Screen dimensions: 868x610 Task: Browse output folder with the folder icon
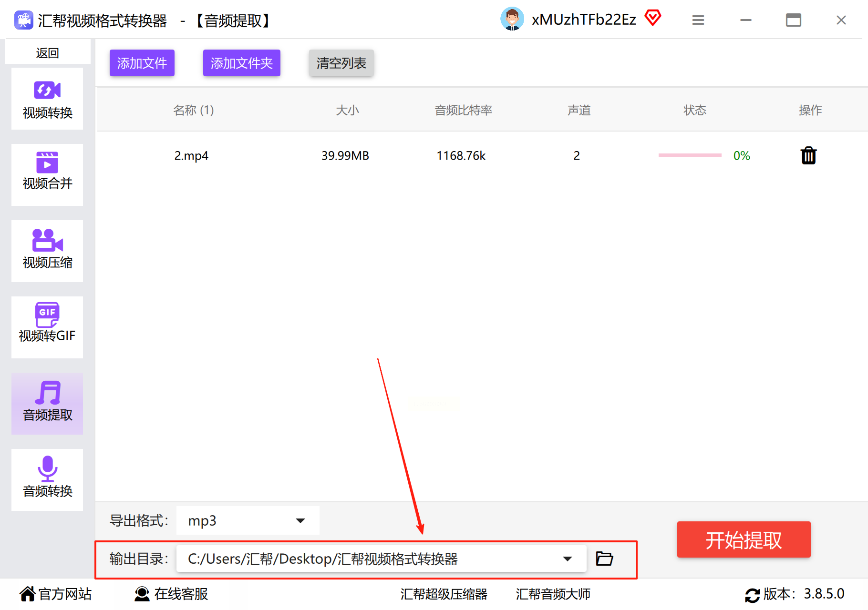604,558
